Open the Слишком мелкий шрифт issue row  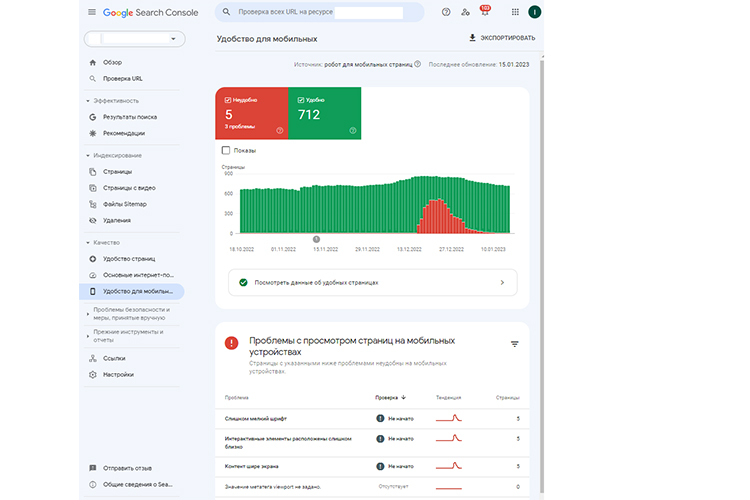372,419
